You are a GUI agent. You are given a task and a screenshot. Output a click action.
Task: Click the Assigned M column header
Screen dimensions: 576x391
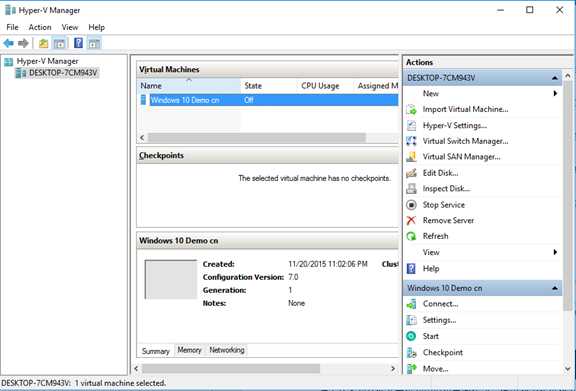coord(377,86)
